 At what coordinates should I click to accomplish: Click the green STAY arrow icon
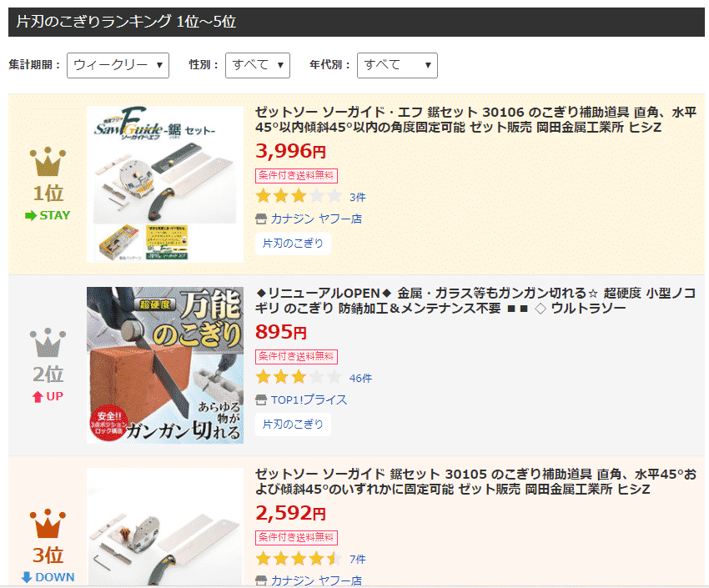coord(31,215)
